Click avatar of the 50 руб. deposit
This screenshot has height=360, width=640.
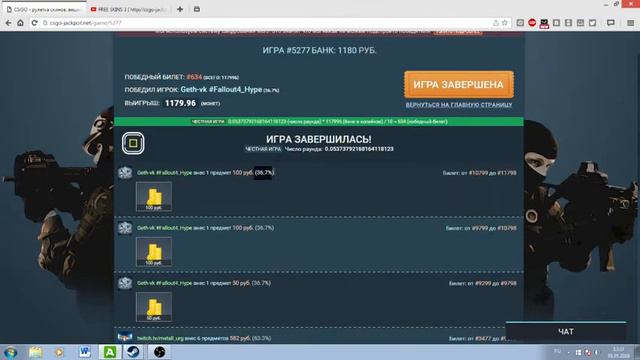pyautogui.click(x=125, y=283)
